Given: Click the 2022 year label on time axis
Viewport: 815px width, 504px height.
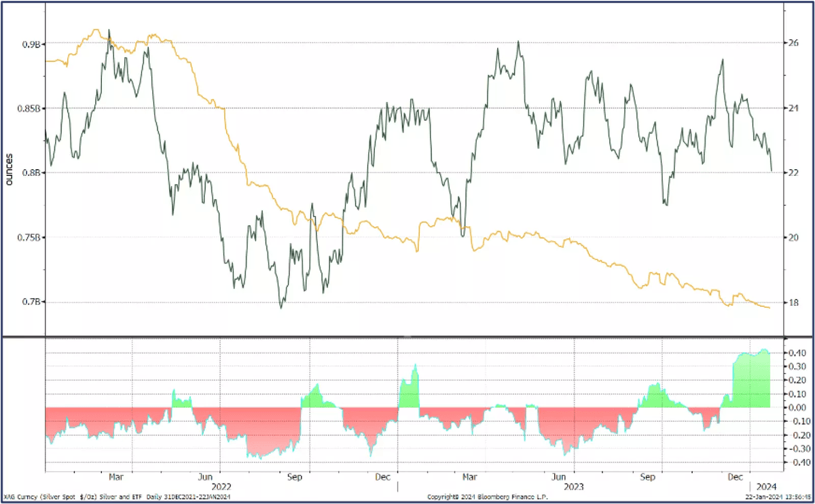Looking at the screenshot, I should [x=221, y=486].
